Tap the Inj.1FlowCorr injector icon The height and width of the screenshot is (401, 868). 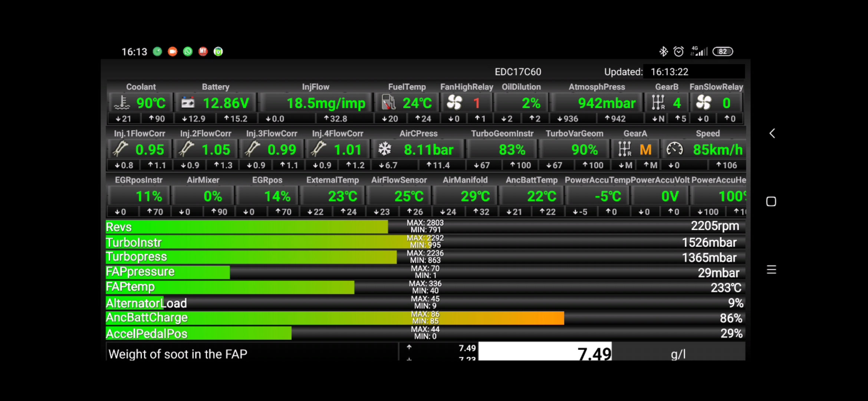pyautogui.click(x=120, y=149)
